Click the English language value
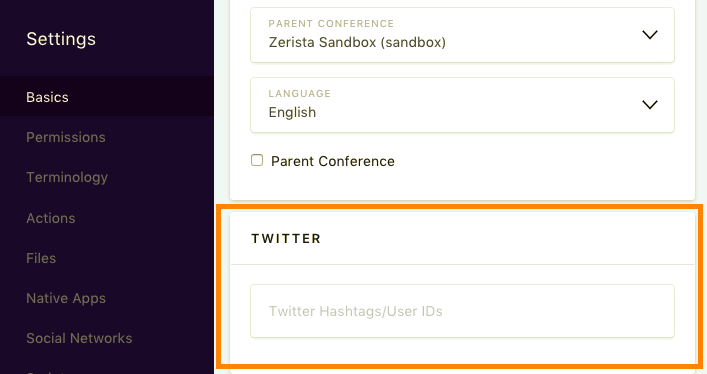707x374 pixels. click(x=292, y=112)
